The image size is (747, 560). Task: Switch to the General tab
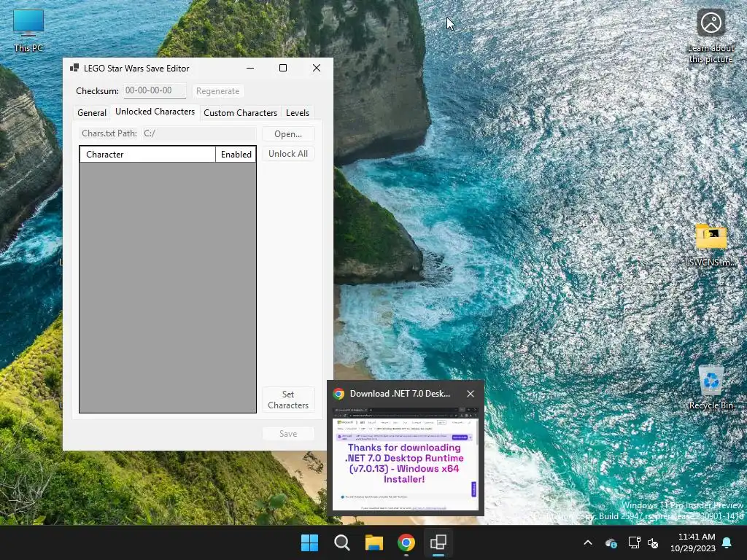pyautogui.click(x=91, y=113)
